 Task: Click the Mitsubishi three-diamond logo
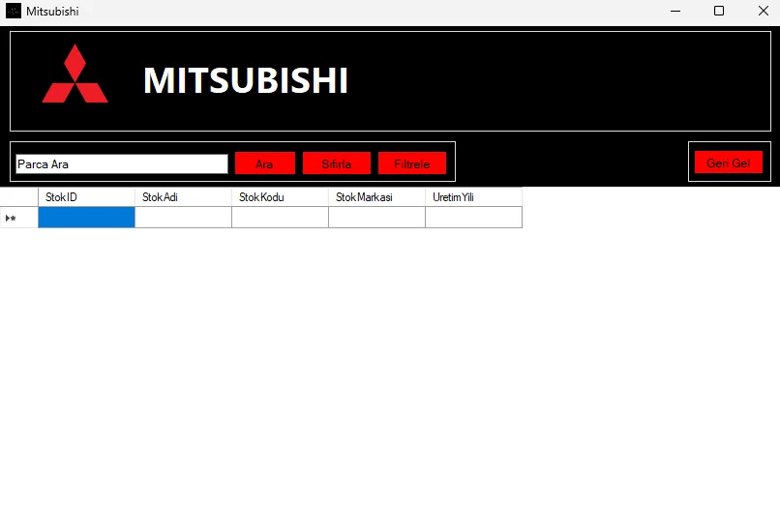tap(75, 74)
